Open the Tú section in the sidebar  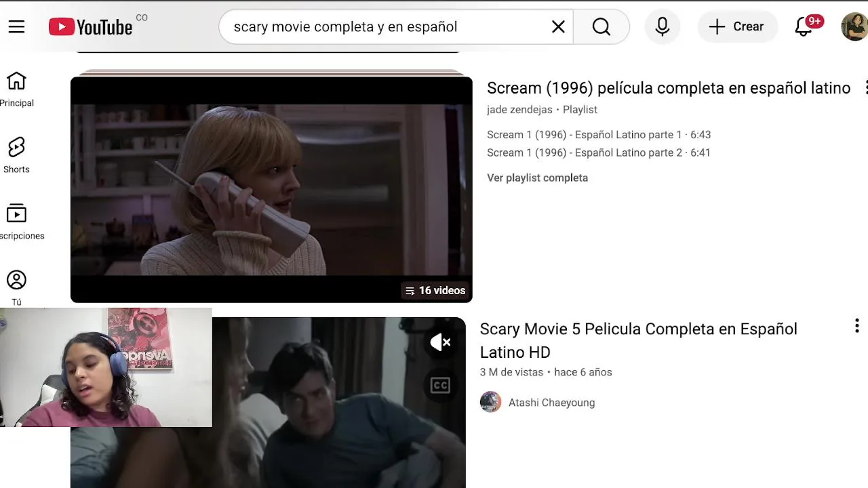click(16, 289)
